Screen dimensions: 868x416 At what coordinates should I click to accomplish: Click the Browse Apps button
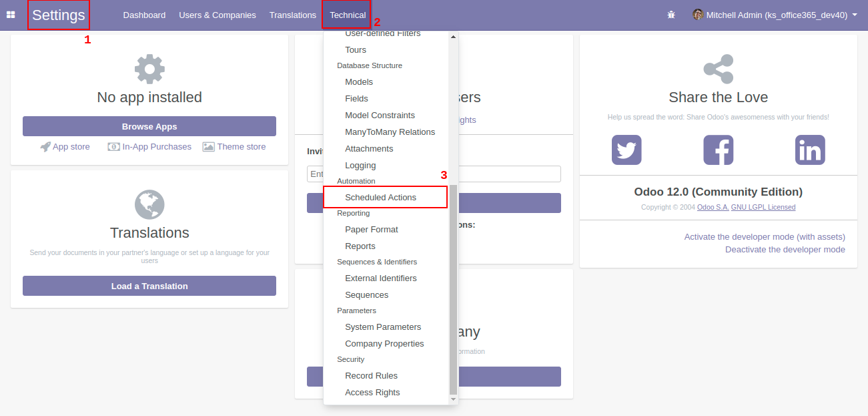tap(149, 126)
